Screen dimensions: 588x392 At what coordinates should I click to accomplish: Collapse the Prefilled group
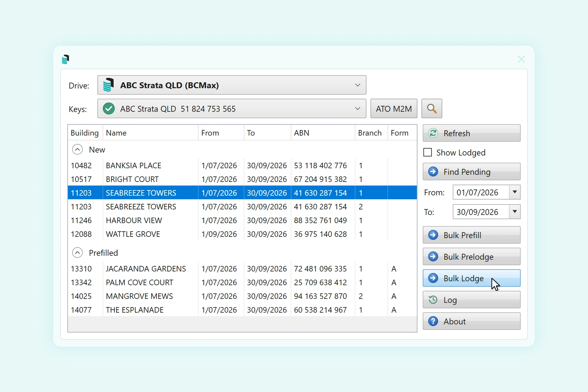tap(77, 253)
